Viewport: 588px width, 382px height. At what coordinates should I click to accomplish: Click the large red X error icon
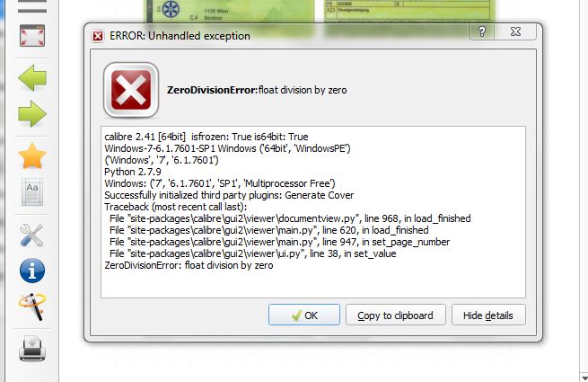click(x=131, y=90)
